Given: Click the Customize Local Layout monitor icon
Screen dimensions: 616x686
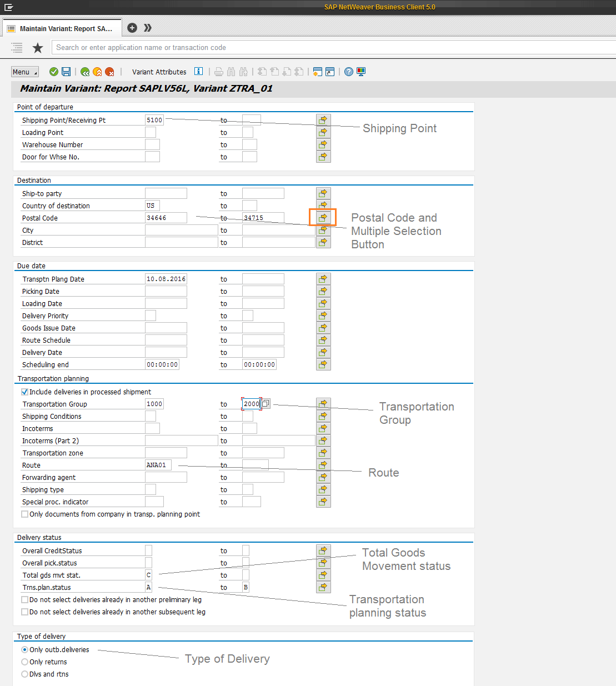Looking at the screenshot, I should [x=361, y=72].
